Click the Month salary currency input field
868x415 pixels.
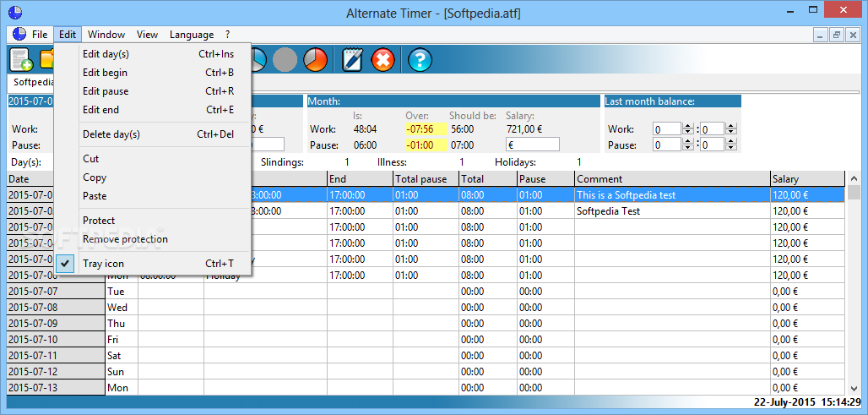click(532, 145)
